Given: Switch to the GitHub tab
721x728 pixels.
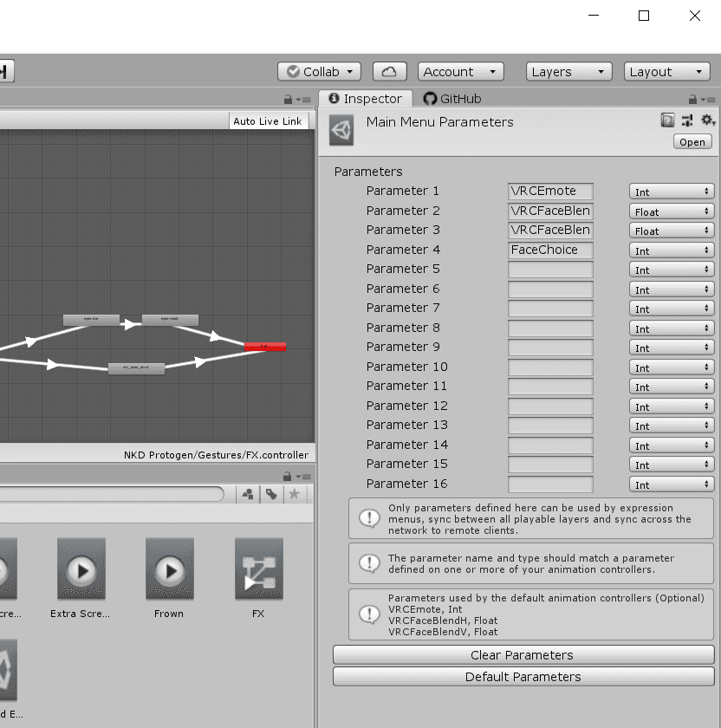Looking at the screenshot, I should (452, 99).
